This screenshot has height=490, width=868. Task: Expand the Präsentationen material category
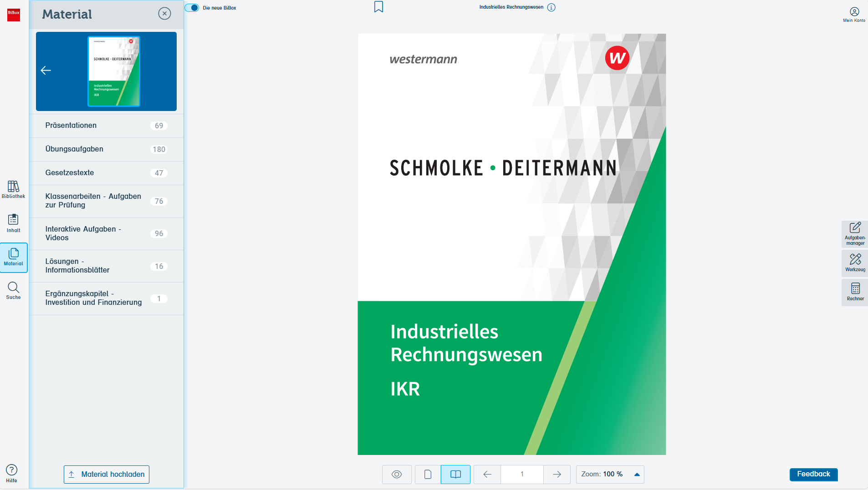click(x=106, y=126)
